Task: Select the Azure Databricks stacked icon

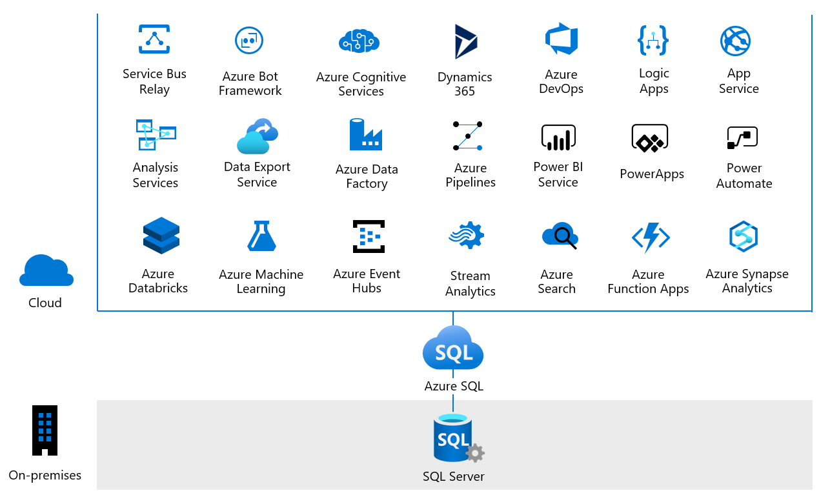Action: coord(161,236)
